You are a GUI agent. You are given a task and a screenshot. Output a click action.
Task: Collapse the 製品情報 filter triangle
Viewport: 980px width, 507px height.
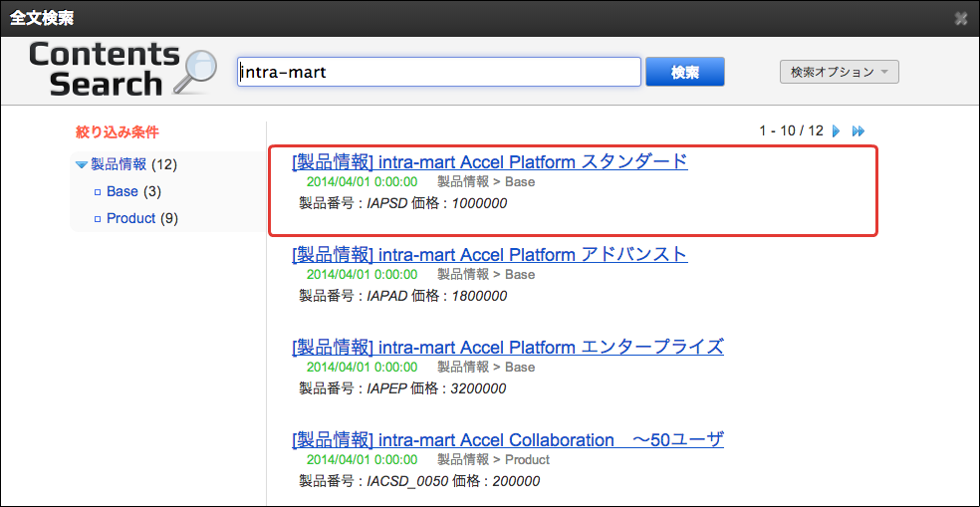pos(81,164)
